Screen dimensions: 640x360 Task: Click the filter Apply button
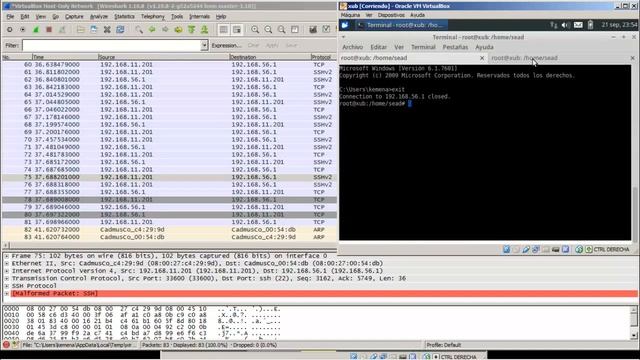(x=272, y=45)
